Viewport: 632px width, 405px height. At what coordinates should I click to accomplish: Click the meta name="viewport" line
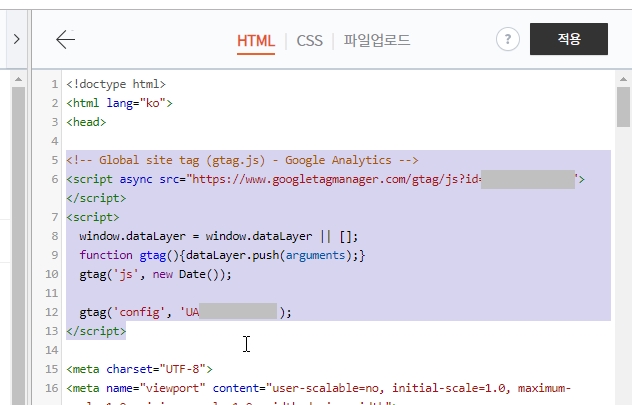pos(318,388)
